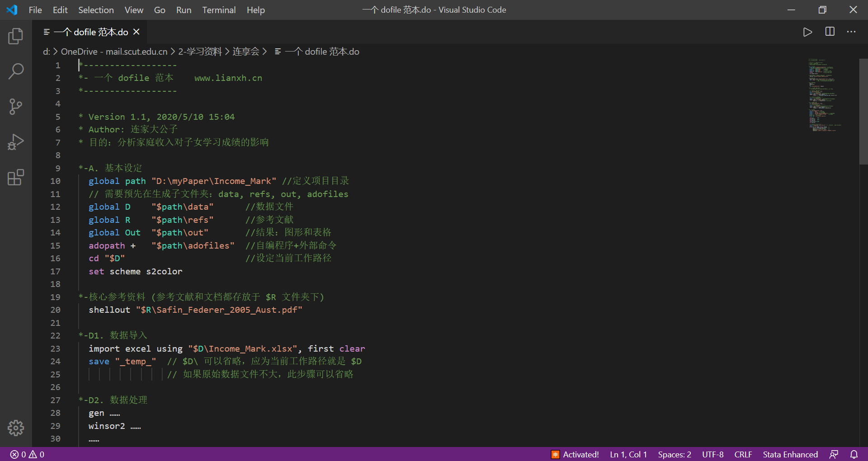Open the Explorer view in the activity bar
This screenshot has height=461, width=868.
pyautogui.click(x=16, y=36)
